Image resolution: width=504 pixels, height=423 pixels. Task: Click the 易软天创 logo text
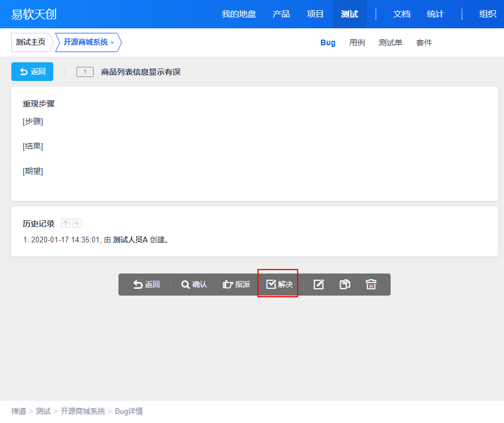click(34, 14)
